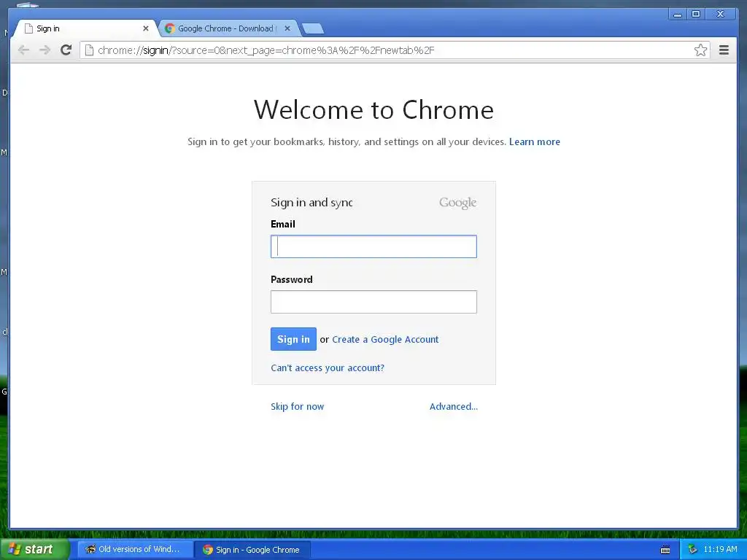Click the browser forward arrow
Screen dimensions: 747x560
pyautogui.click(x=44, y=50)
